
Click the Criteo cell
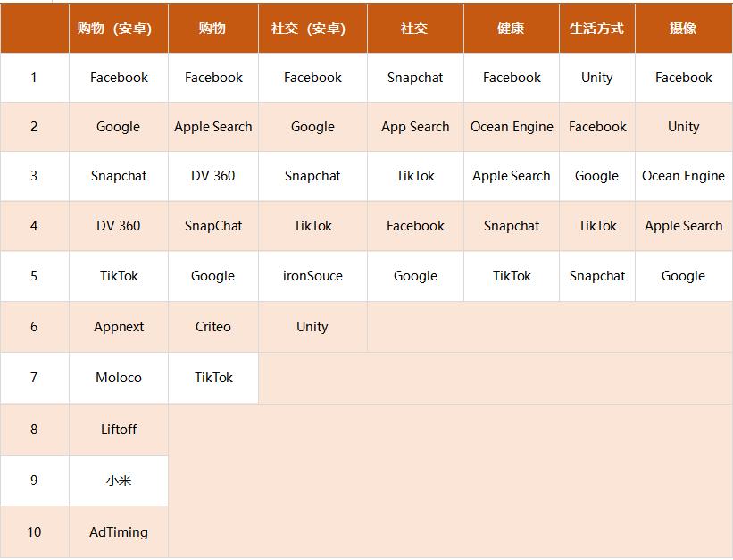[x=213, y=327]
